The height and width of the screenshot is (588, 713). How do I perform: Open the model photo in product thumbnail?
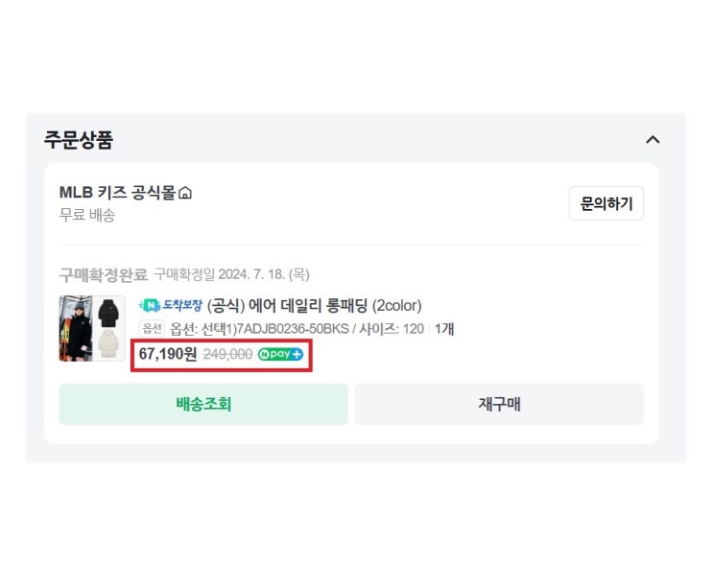pyautogui.click(x=75, y=328)
